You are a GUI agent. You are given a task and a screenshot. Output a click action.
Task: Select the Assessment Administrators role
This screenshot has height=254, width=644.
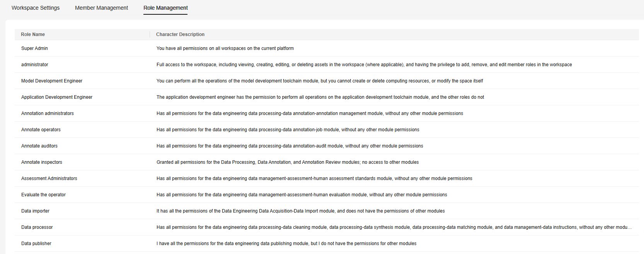pos(49,178)
